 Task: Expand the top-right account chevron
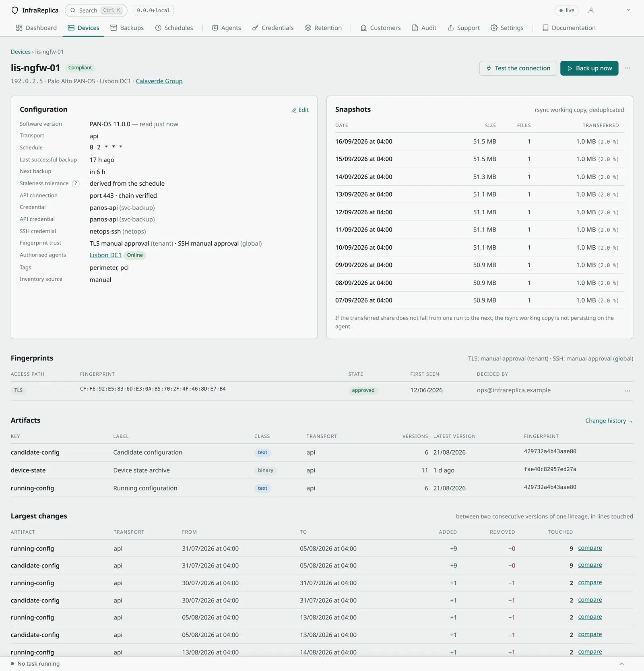[x=628, y=10]
